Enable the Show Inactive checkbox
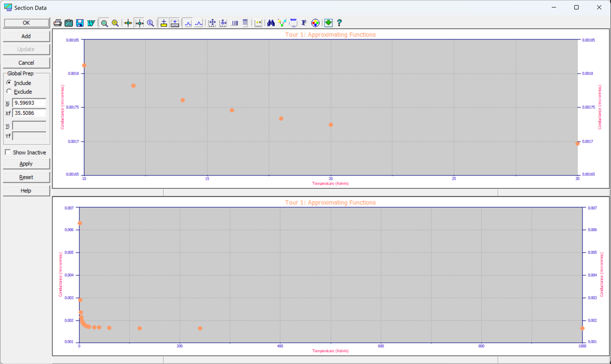The height and width of the screenshot is (364, 611). click(x=8, y=152)
